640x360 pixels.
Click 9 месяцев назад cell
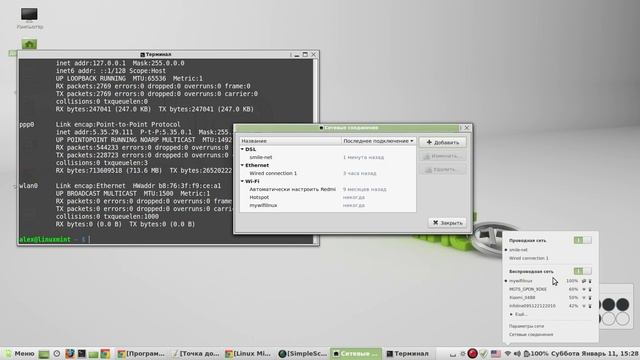click(x=364, y=189)
